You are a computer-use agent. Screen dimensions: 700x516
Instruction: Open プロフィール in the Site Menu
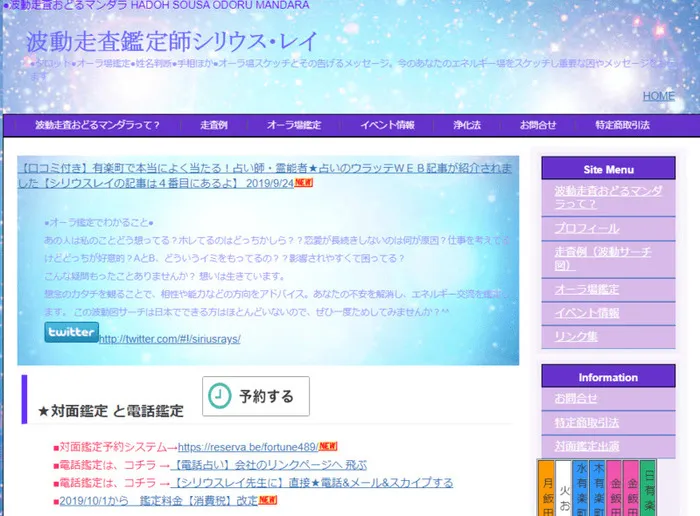[x=587, y=228]
